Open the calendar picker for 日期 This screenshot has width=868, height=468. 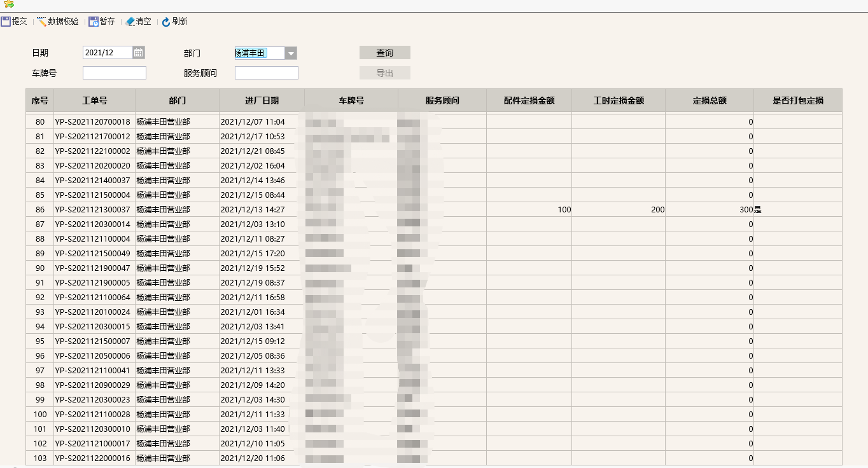pos(139,53)
